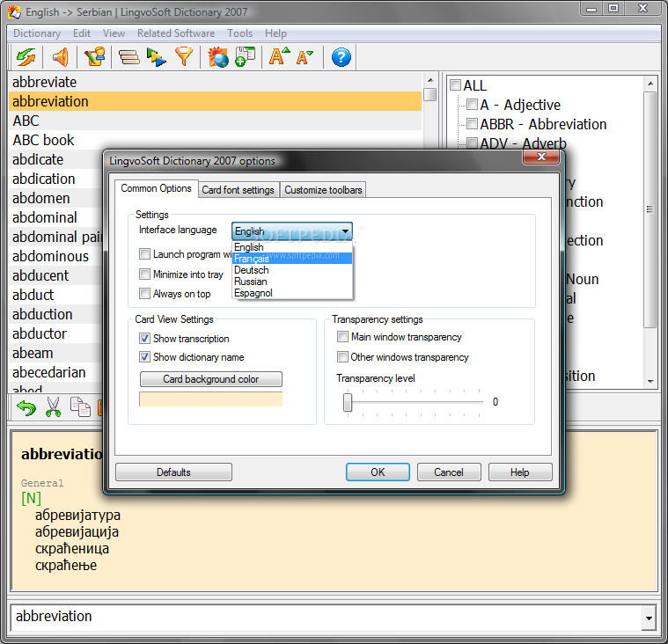
Task: Open help via blue question mark icon
Action: pyautogui.click(x=341, y=57)
